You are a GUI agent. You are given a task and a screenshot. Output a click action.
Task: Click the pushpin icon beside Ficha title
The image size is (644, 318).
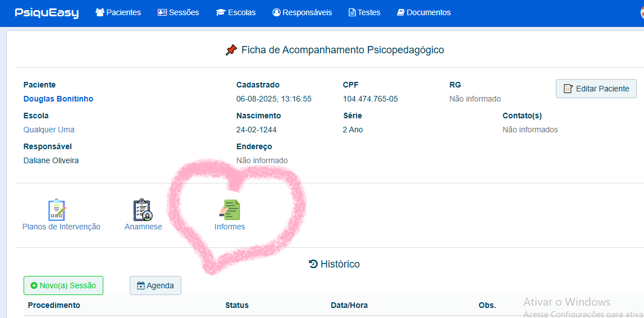(231, 50)
